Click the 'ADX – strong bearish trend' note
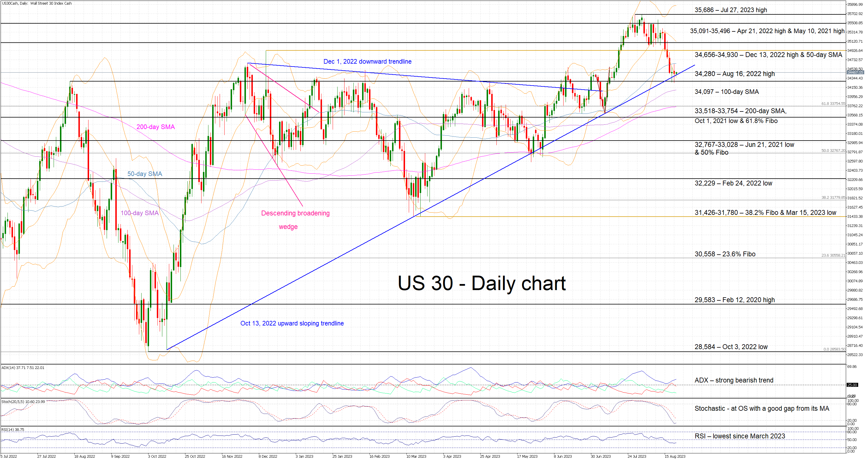The width and height of the screenshot is (868, 460). (734, 380)
